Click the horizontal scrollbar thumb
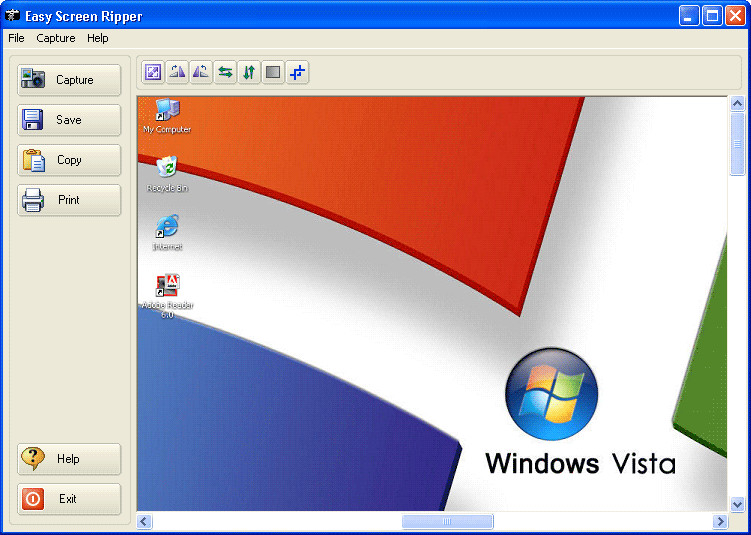 tap(447, 522)
